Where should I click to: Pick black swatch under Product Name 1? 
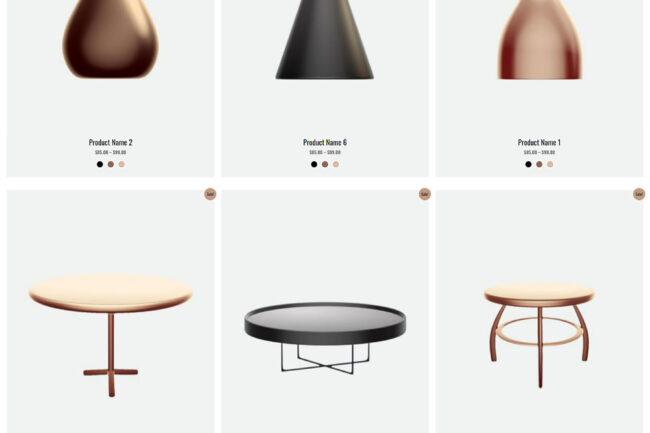(529, 164)
